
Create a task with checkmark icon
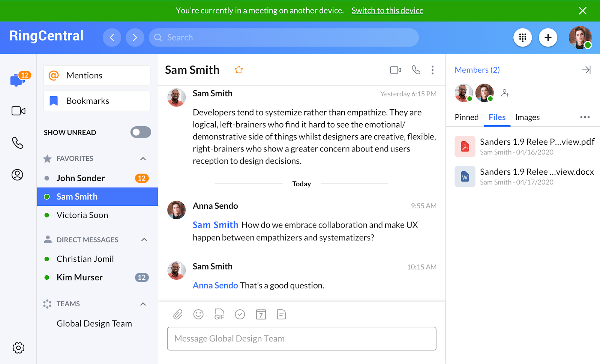pos(240,314)
